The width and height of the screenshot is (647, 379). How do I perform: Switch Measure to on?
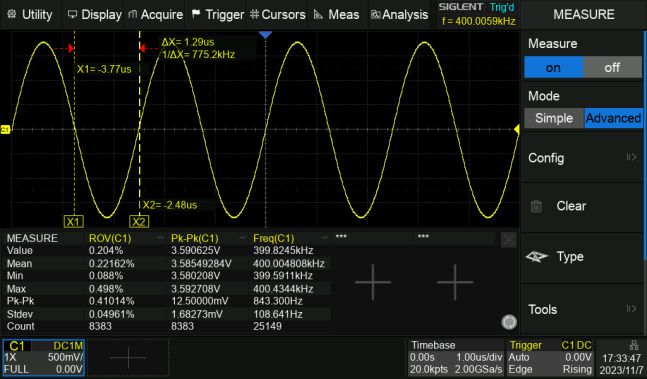tap(553, 67)
